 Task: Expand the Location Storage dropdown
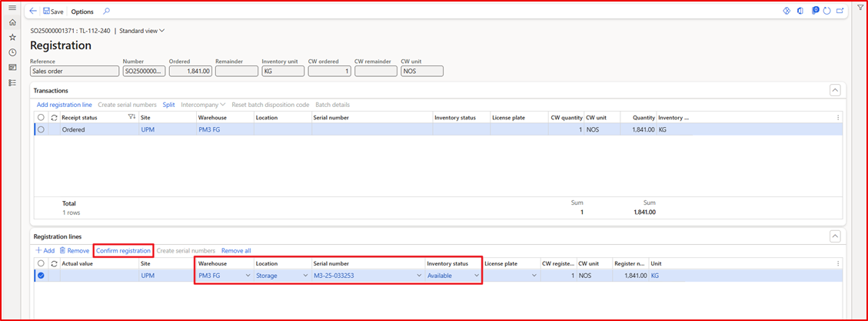[x=304, y=275]
